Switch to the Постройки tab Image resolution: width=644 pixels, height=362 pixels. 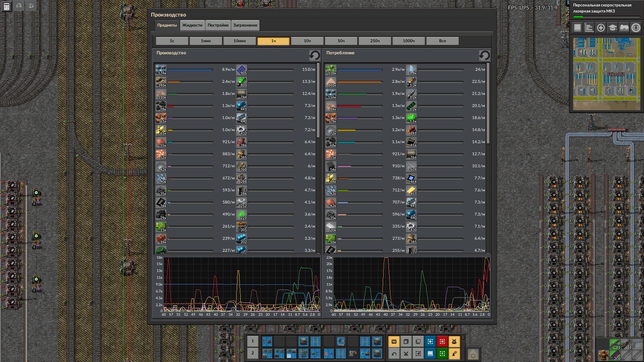click(218, 25)
